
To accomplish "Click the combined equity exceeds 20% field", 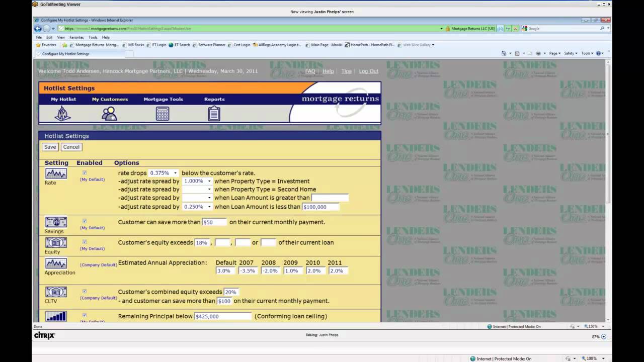I will tap(231, 292).
